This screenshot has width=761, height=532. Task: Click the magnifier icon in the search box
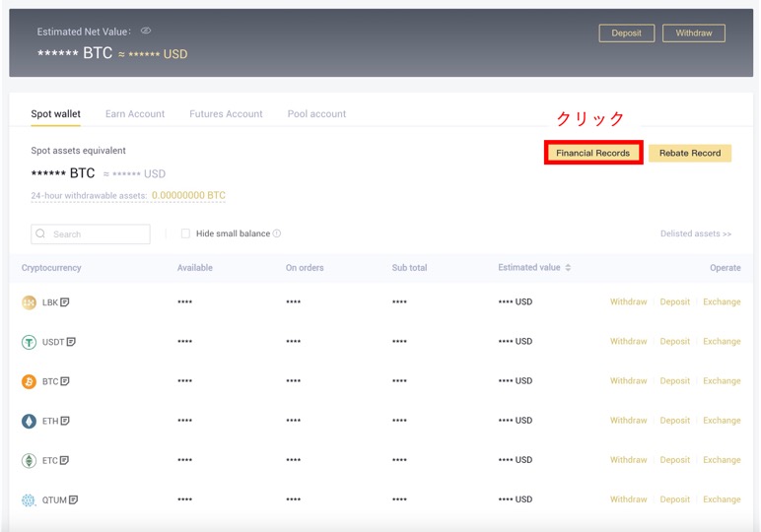[x=40, y=233]
